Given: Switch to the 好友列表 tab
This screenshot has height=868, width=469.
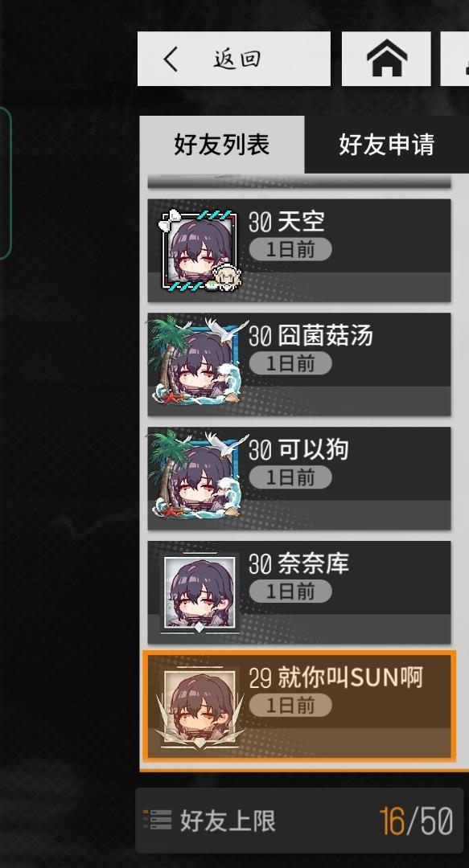Looking at the screenshot, I should [x=222, y=145].
